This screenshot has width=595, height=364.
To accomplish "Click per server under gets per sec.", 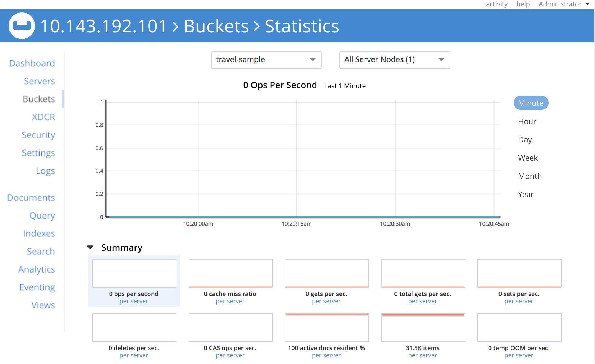I will pyautogui.click(x=326, y=301).
